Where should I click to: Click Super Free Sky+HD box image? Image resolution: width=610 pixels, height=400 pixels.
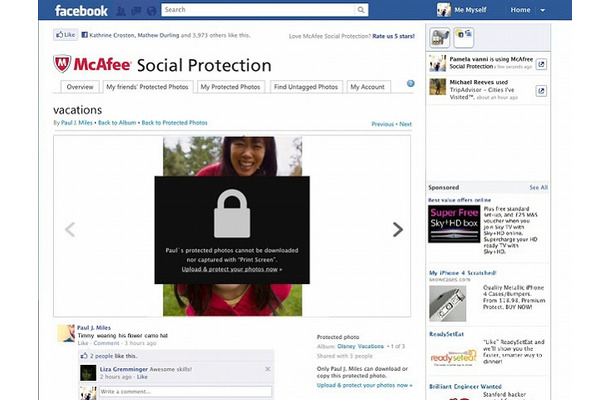tap(454, 224)
